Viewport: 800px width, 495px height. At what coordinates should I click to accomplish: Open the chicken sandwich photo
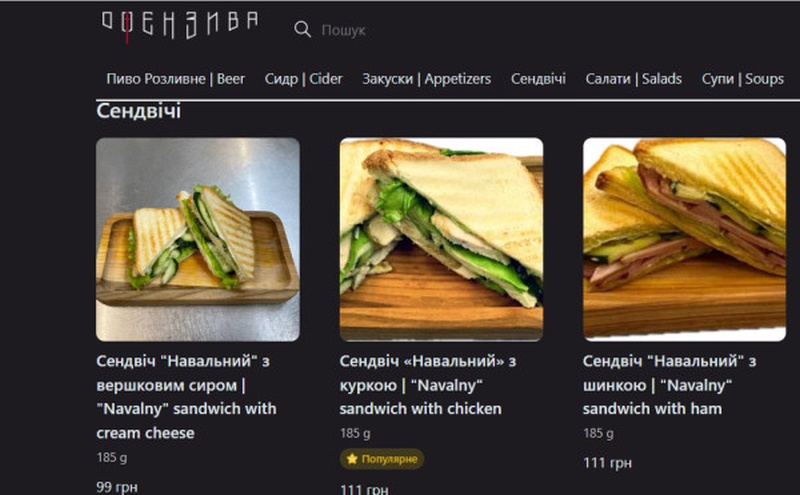click(x=441, y=239)
